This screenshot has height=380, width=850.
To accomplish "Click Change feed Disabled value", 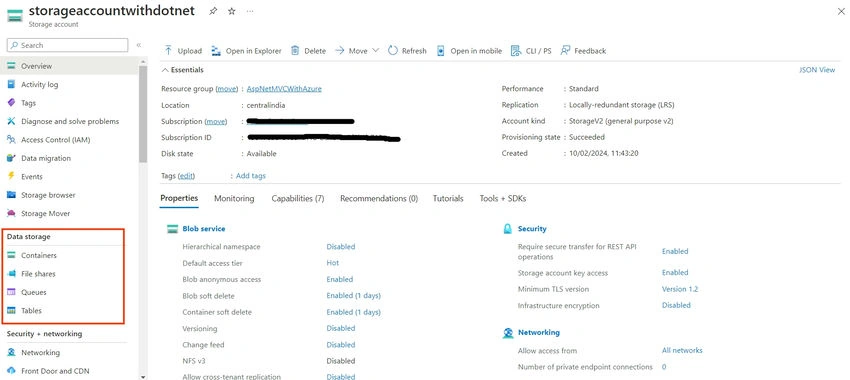I will (341, 345).
